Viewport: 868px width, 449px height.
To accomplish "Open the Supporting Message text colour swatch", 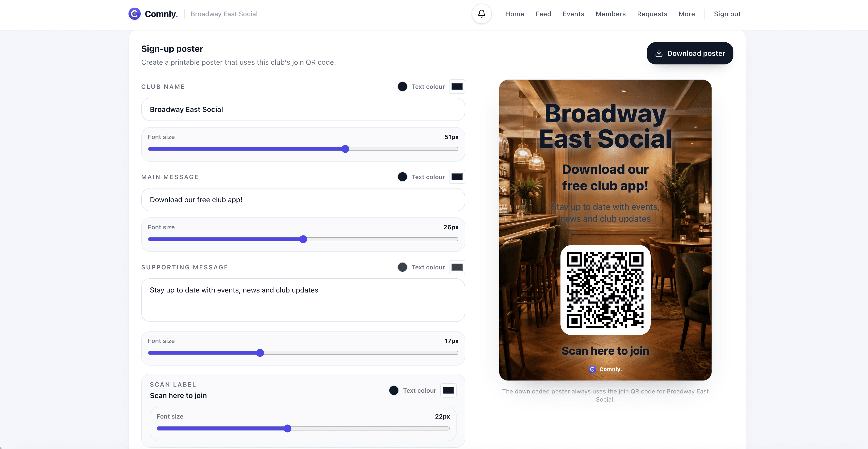I will click(x=457, y=267).
